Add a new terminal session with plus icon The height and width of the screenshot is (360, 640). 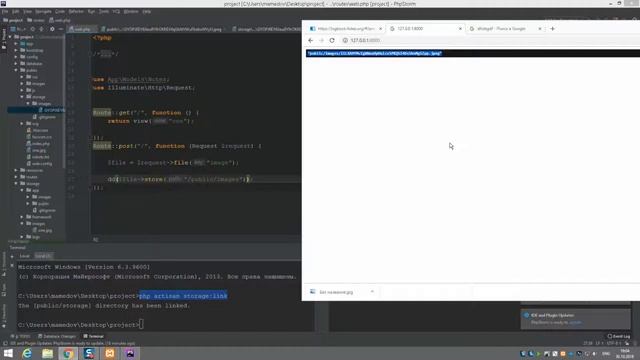[x=12, y=256]
